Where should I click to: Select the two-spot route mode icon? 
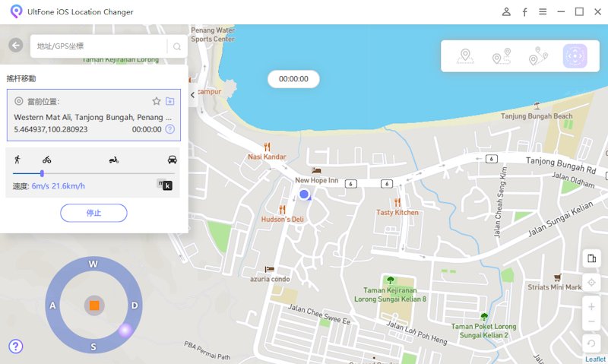coord(501,56)
